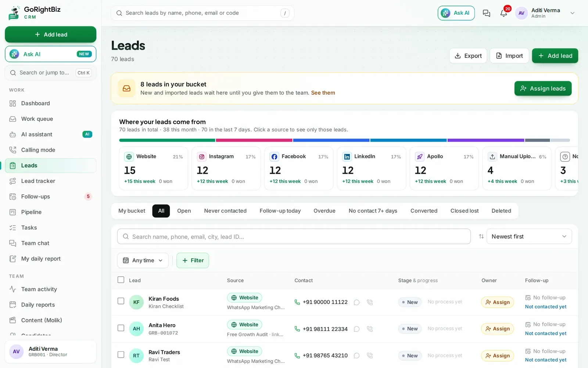Click the GoRightBiz CRM logo
The image size is (588, 368).
(34, 13)
